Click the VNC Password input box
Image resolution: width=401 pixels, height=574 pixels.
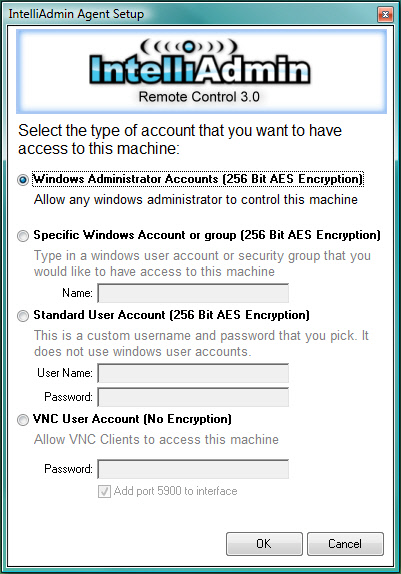[x=193, y=469]
